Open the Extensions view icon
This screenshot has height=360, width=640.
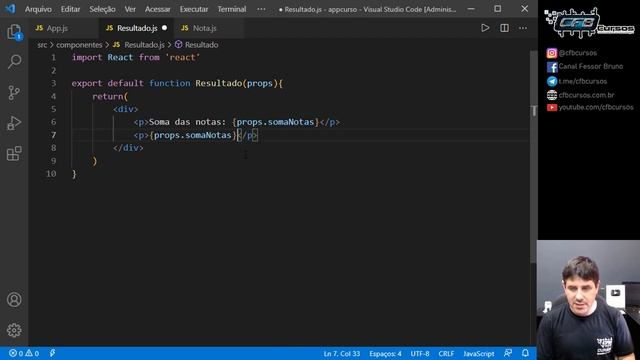pyautogui.click(x=14, y=153)
